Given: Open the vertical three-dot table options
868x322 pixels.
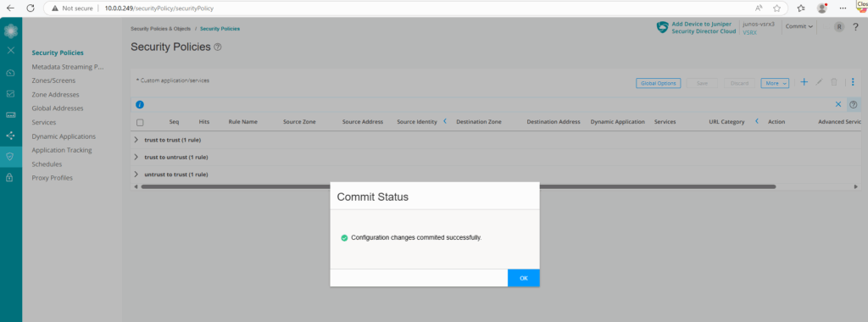Looking at the screenshot, I should tap(853, 82).
